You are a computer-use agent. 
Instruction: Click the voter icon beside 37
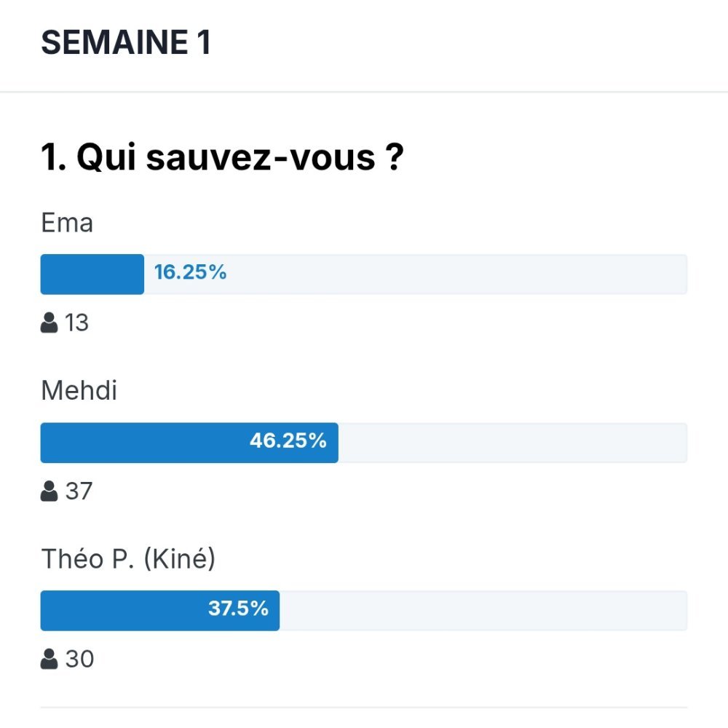49,491
